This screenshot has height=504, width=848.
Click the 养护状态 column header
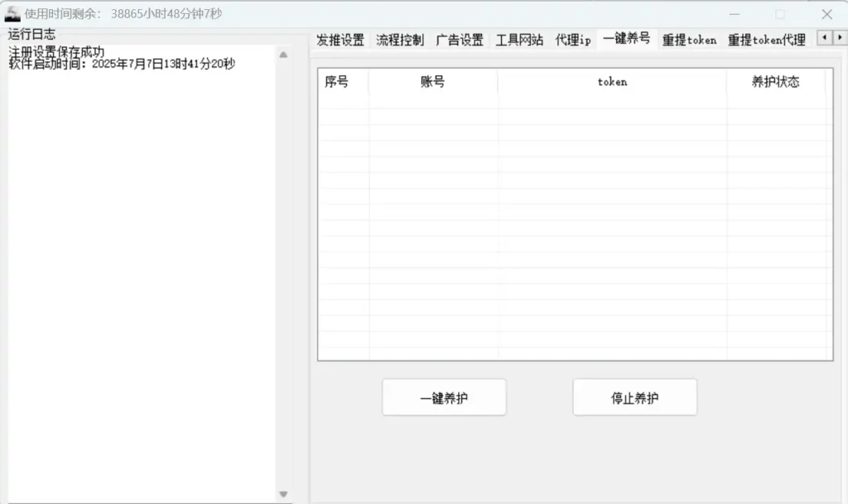pos(775,82)
